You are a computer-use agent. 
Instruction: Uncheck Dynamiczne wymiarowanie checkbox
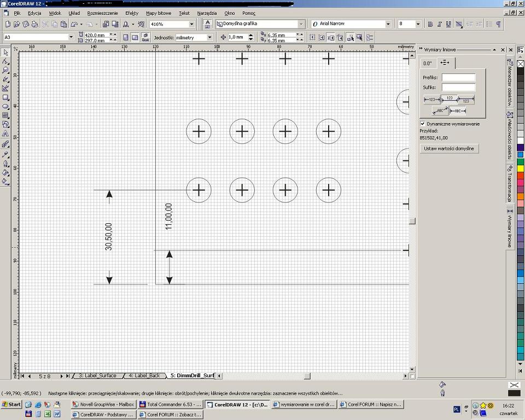tap(423, 124)
